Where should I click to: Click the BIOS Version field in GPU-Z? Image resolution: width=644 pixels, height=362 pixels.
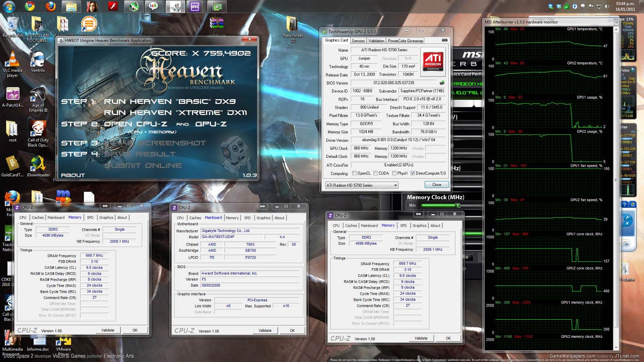click(x=394, y=83)
